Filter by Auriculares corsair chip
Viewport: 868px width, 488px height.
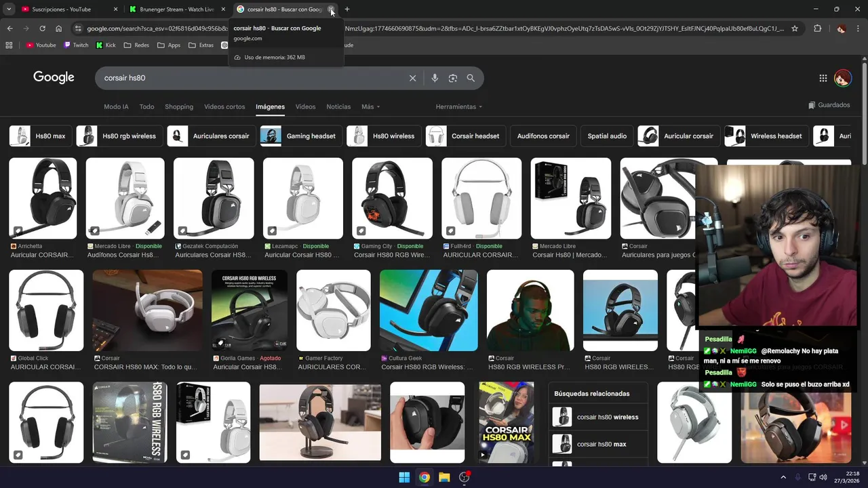click(211, 136)
